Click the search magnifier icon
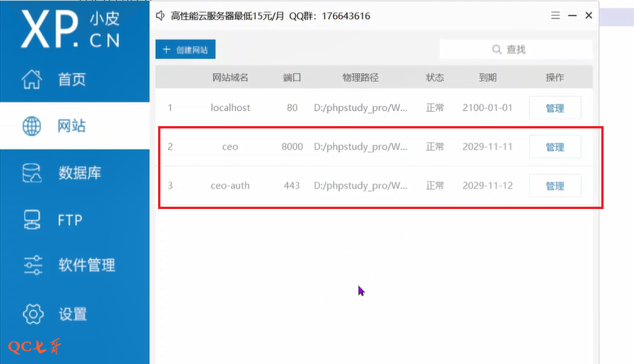This screenshot has width=634, height=364. click(x=497, y=49)
